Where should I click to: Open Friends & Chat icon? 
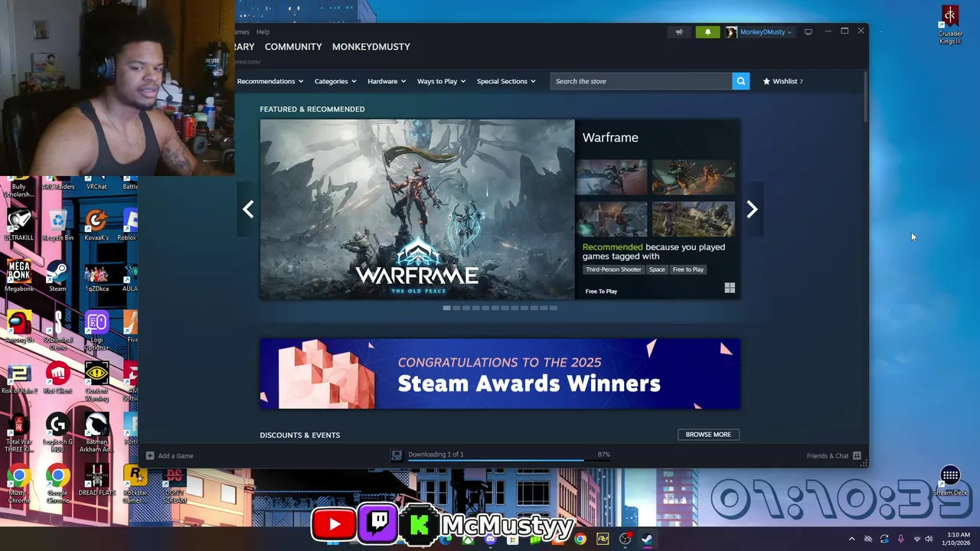(857, 455)
